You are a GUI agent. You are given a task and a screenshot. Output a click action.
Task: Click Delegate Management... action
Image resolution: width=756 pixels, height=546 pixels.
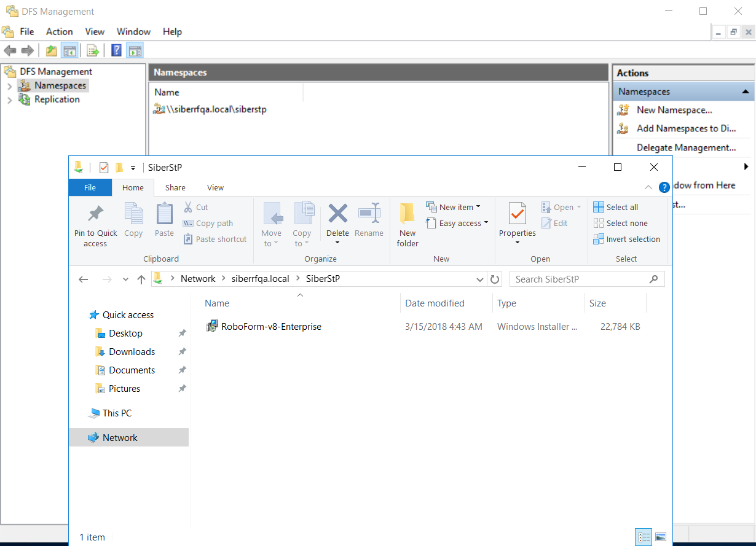[686, 147]
